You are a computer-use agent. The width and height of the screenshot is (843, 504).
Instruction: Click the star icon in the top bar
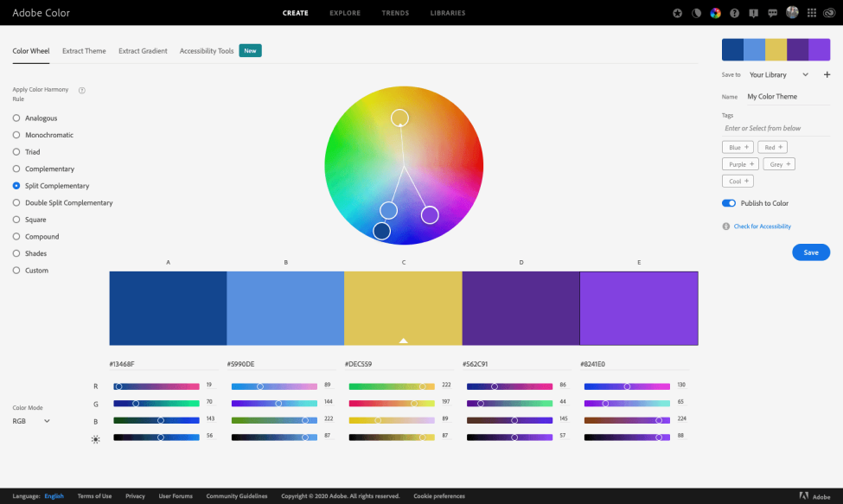(677, 13)
